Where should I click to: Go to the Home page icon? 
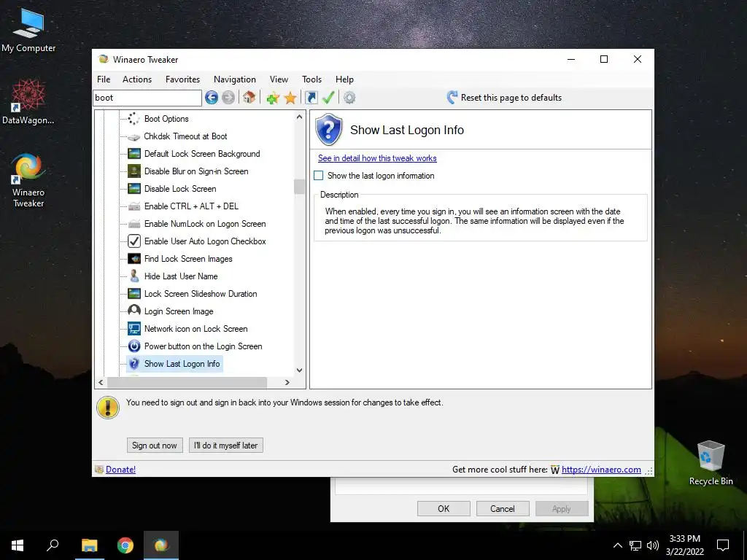pos(249,98)
